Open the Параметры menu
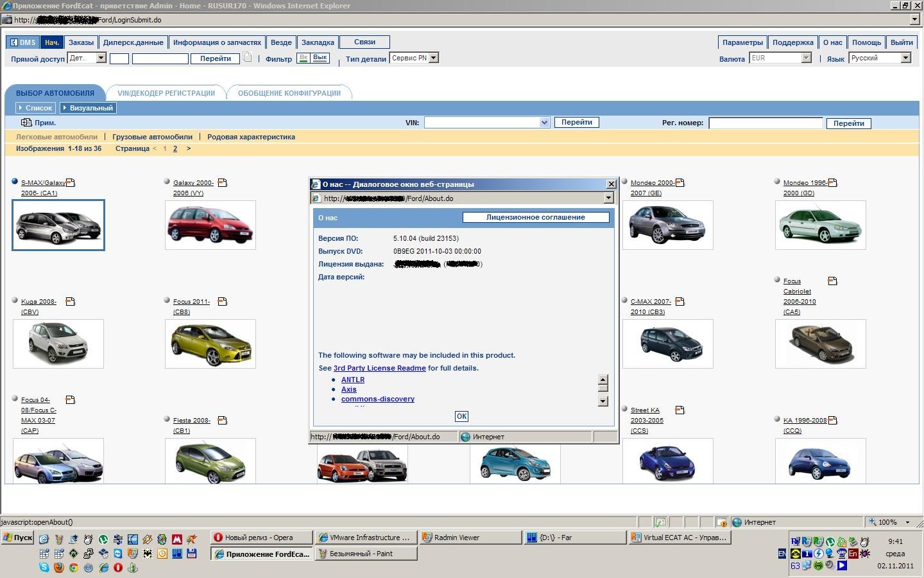The height and width of the screenshot is (578, 924). coord(742,42)
